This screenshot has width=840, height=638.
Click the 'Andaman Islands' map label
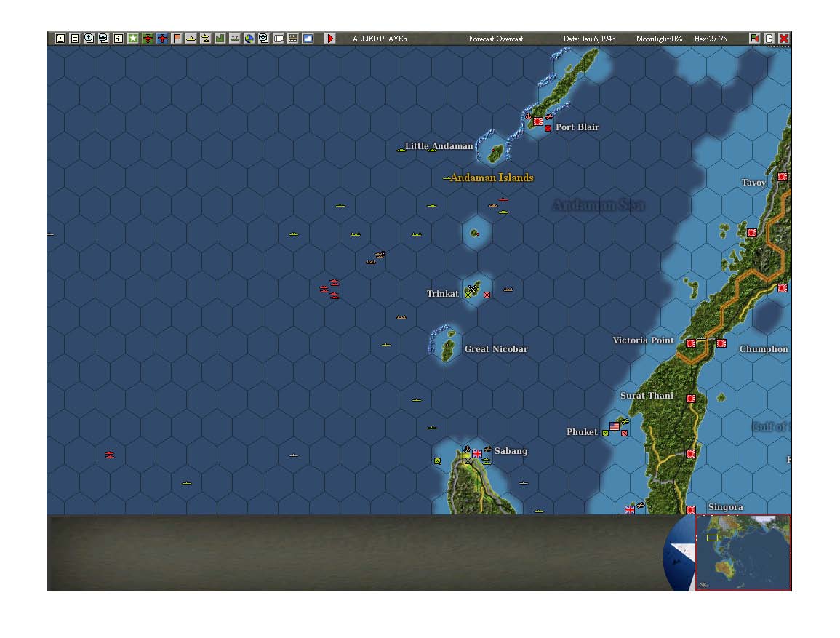point(492,178)
